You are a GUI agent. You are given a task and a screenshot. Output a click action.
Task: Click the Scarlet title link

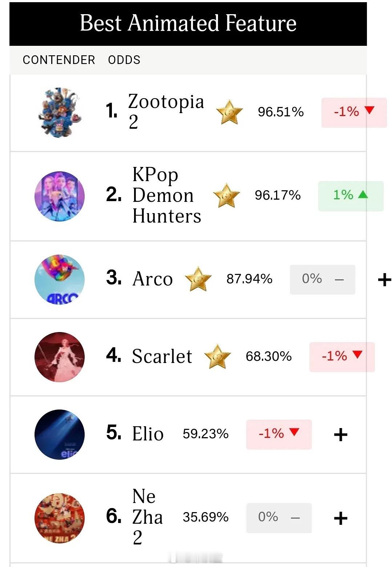click(x=162, y=356)
